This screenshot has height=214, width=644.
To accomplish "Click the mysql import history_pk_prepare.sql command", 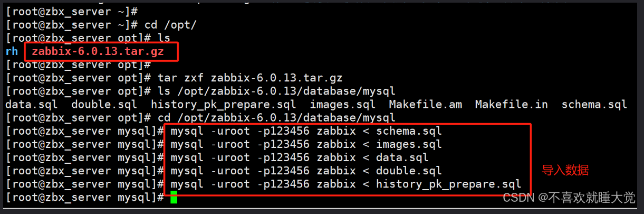I will (346, 184).
